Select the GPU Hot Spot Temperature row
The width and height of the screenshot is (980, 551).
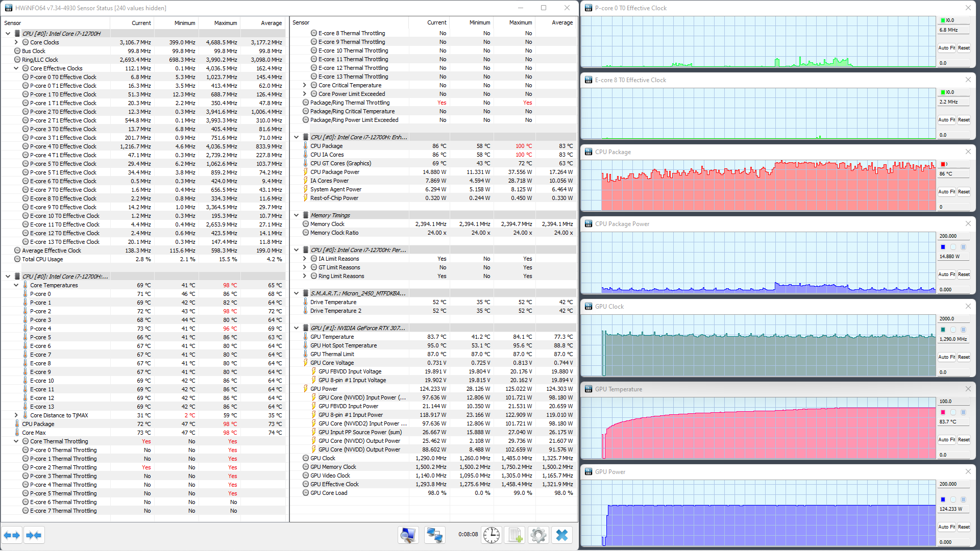(x=343, y=345)
